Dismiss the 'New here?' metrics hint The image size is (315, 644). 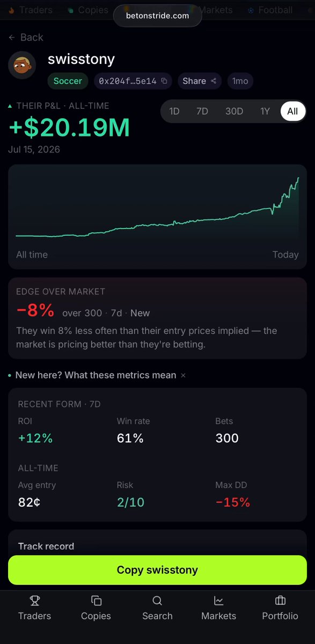pos(183,375)
